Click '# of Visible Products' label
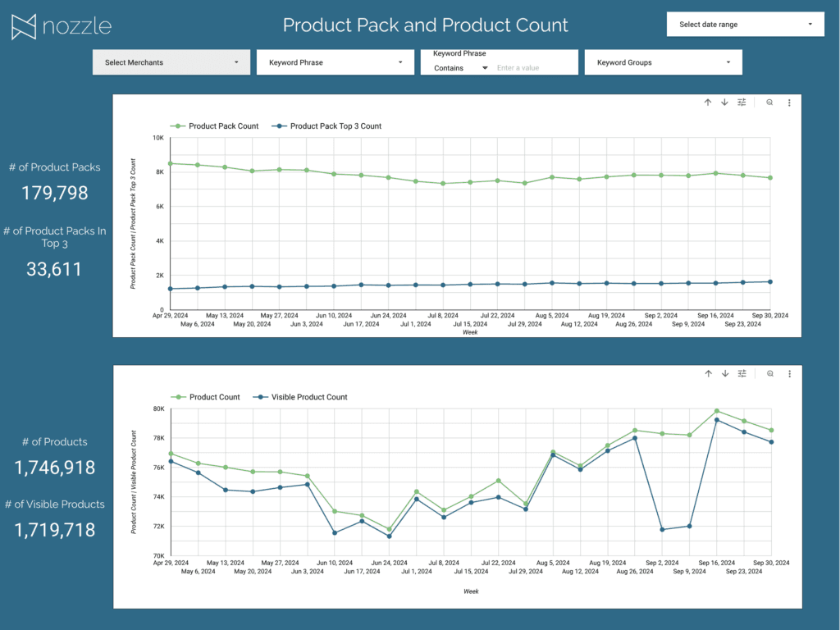This screenshot has width=840, height=630. click(x=55, y=504)
